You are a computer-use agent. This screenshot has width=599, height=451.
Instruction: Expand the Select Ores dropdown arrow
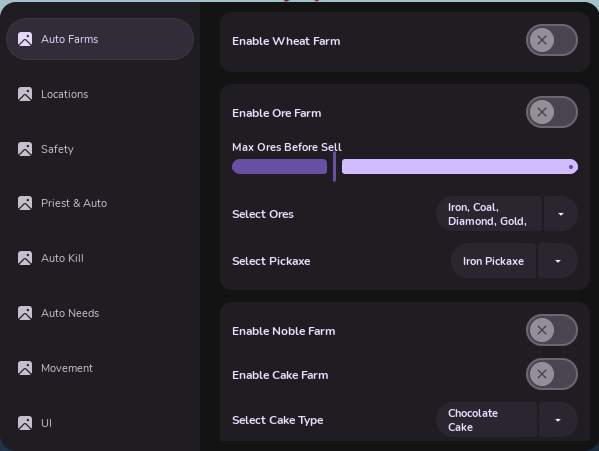click(561, 214)
